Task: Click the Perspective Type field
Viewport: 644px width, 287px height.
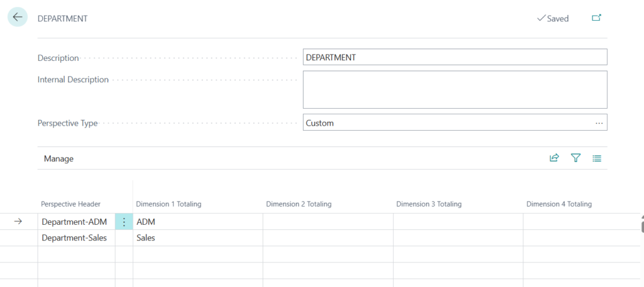Action: (447, 123)
